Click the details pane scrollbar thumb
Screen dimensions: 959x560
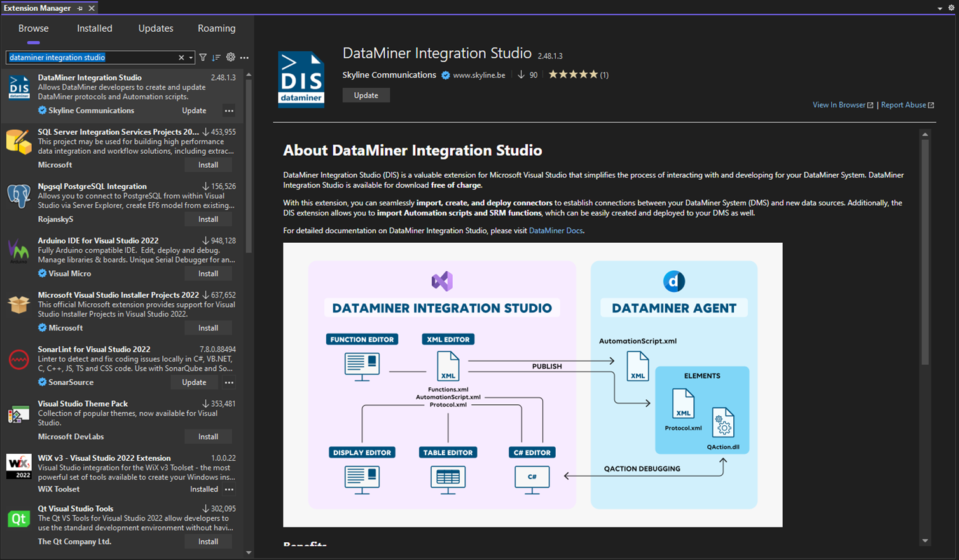pos(925,252)
